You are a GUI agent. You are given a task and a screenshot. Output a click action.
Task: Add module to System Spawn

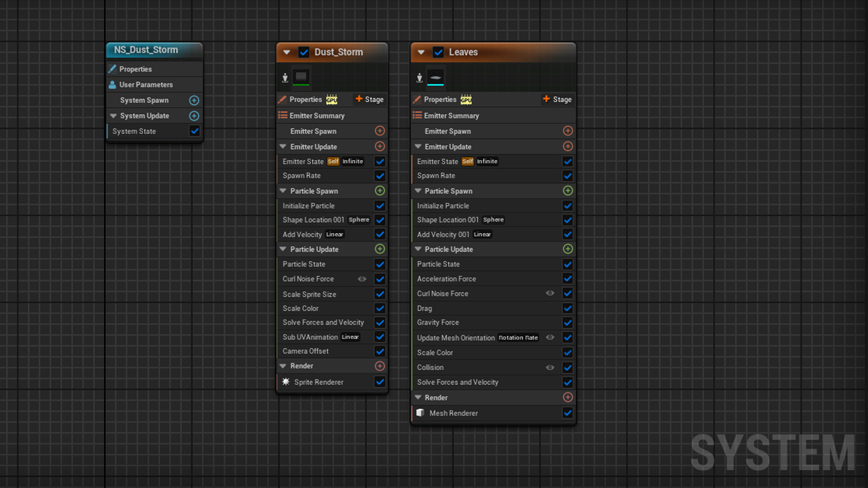point(194,100)
